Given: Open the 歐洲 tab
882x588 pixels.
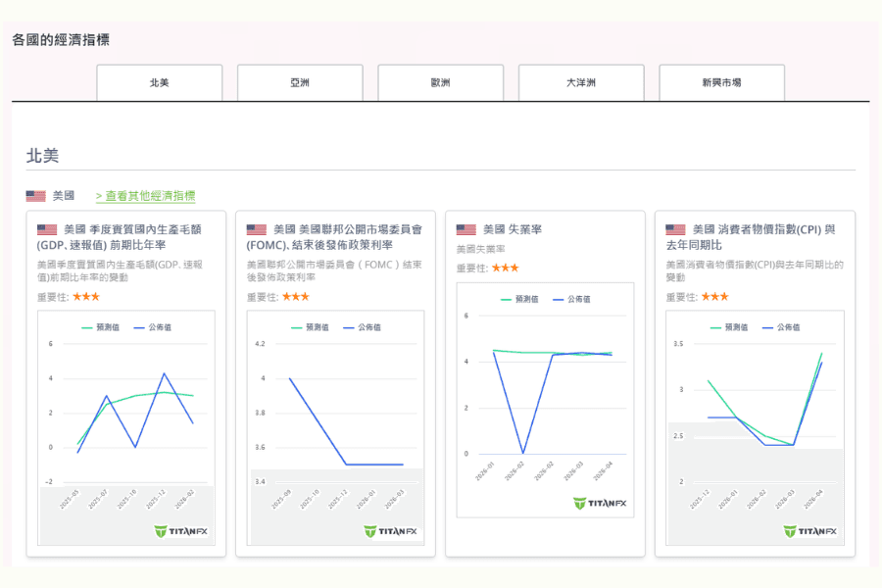Looking at the screenshot, I should [x=440, y=82].
